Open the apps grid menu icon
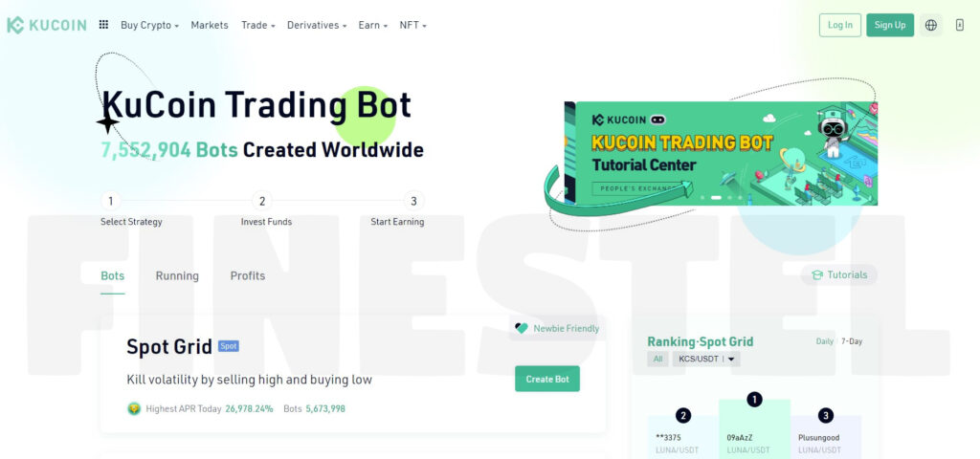Screen dimensions: 980x459 pos(103,25)
